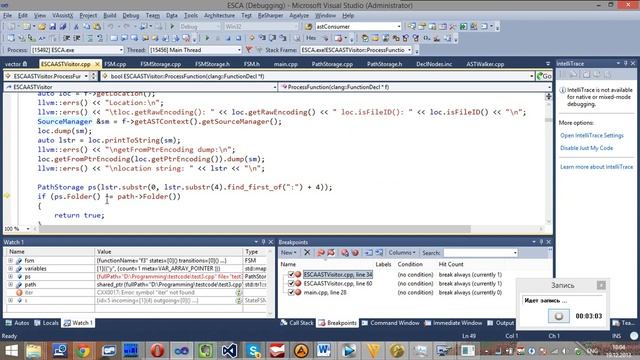Open the Architecture menu

[x=220, y=16]
